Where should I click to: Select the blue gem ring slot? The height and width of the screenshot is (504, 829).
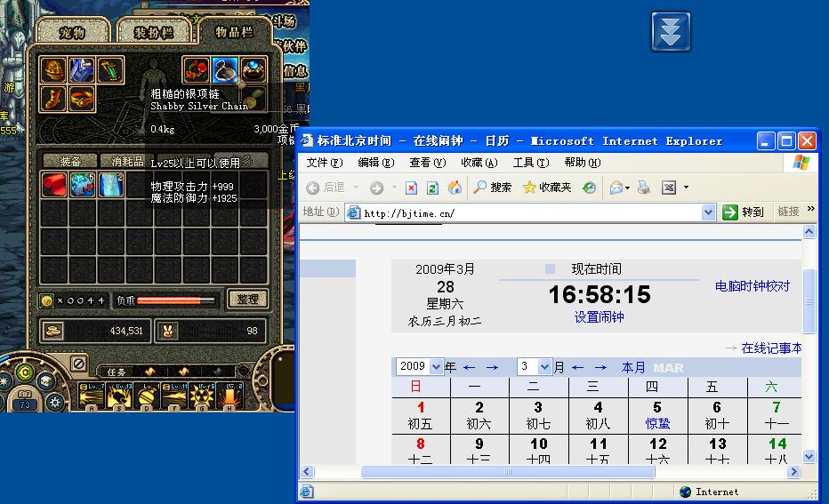[x=254, y=70]
